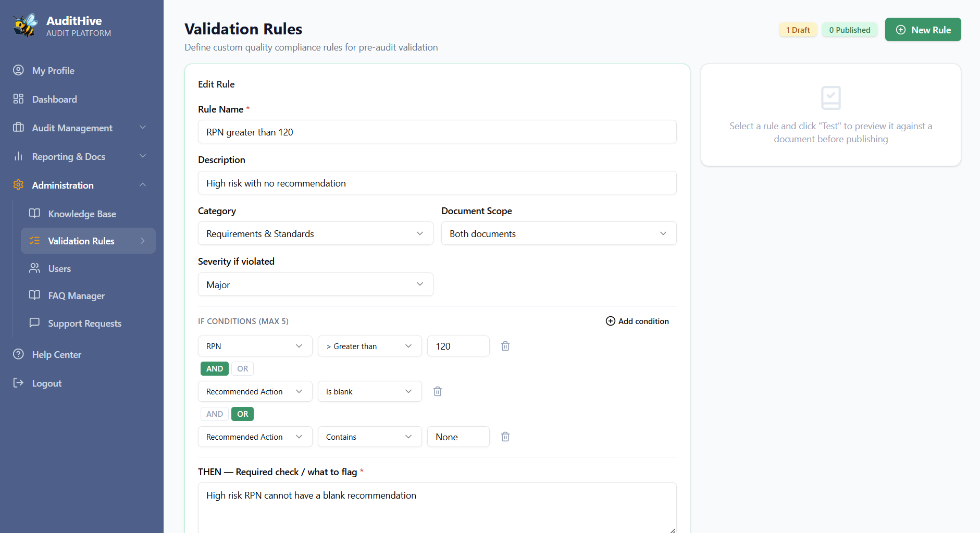980x533 pixels.
Task: Click the New Rule button
Action: click(923, 30)
